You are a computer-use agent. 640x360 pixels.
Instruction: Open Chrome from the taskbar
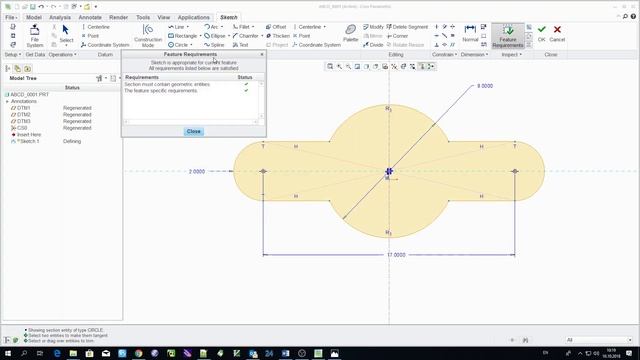(x=138, y=353)
